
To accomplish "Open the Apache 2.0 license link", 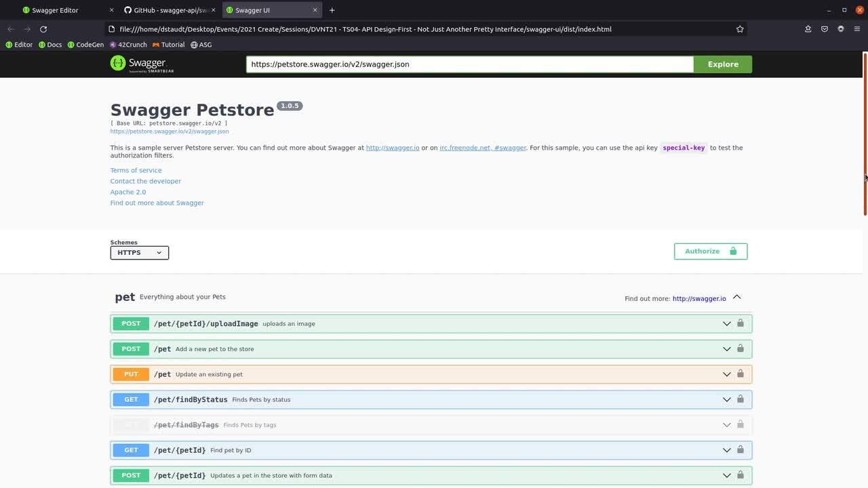I will 128,192.
